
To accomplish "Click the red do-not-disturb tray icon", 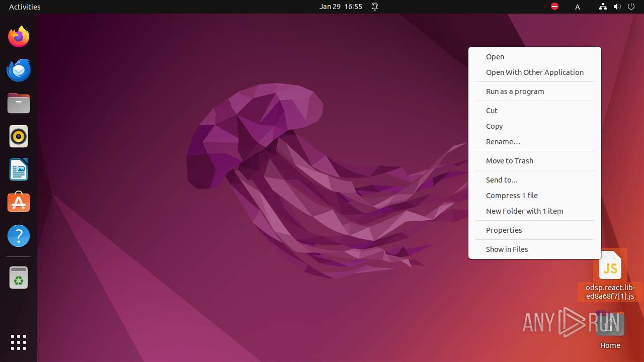I will pos(554,7).
